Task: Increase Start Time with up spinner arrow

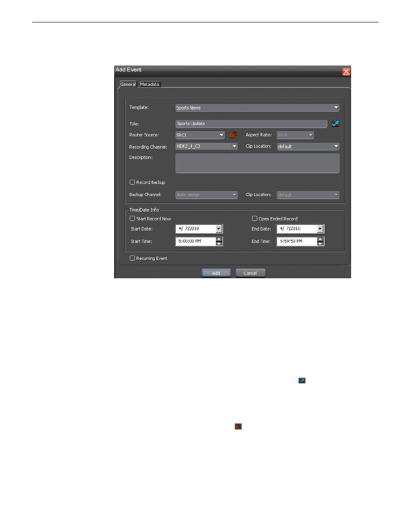Action: pyautogui.click(x=219, y=239)
